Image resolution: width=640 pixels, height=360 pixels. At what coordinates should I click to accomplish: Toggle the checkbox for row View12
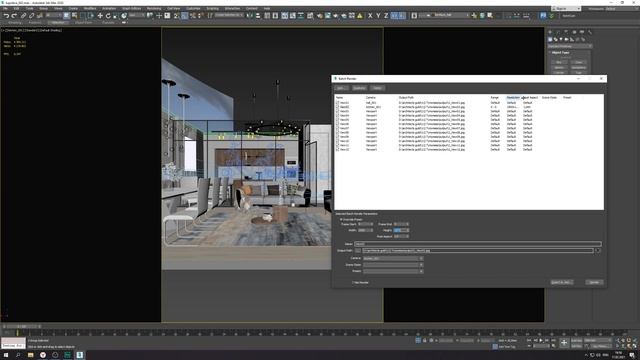(338, 149)
